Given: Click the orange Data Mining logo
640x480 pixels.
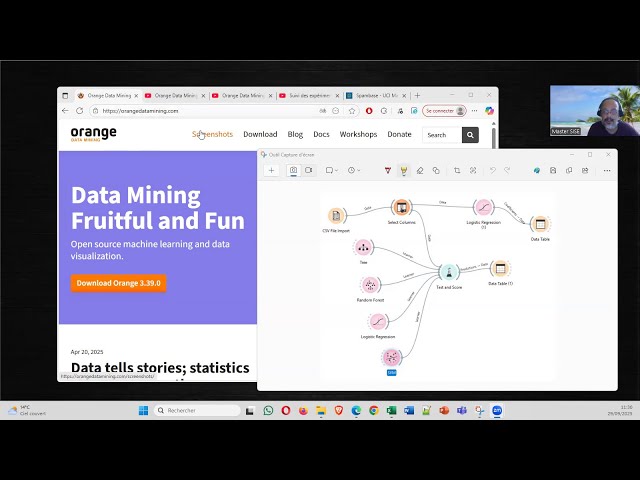Looking at the screenshot, I should [x=93, y=134].
